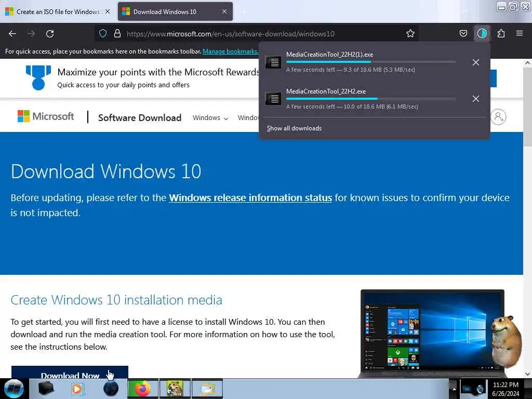Click the Download Now button
This screenshot has height=399, width=532.
(70, 372)
